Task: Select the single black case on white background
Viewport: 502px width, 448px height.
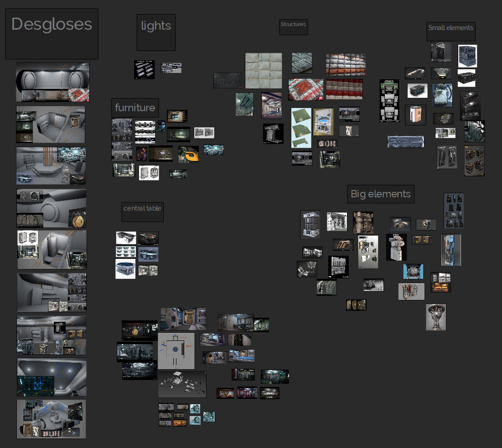Action: [466, 78]
